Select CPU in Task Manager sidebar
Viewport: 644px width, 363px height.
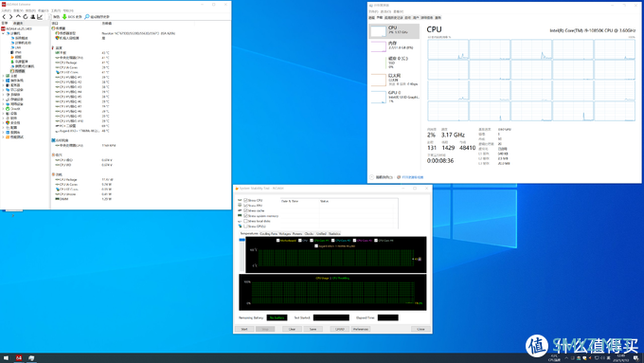click(x=394, y=31)
